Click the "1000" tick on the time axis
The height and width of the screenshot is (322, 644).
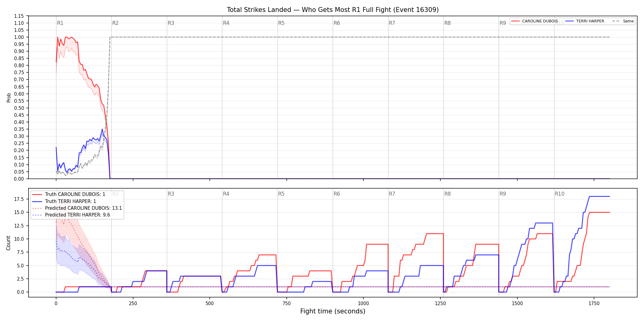[363, 304]
